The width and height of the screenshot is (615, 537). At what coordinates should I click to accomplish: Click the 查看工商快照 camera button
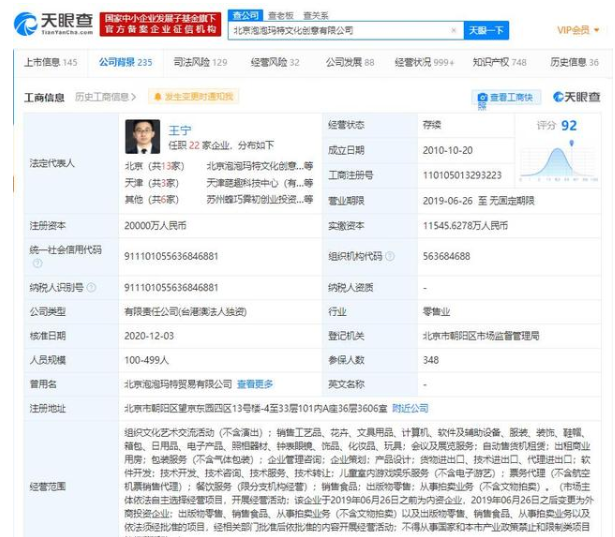(506, 97)
